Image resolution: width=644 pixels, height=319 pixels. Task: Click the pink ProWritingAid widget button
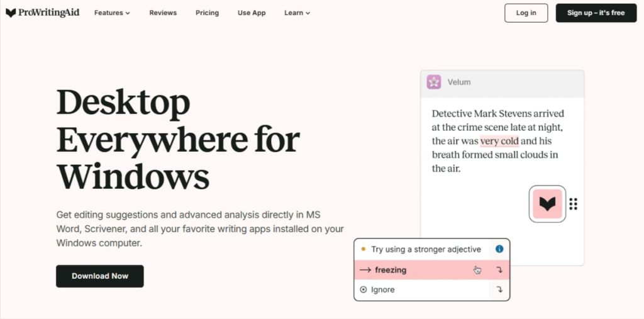[547, 204]
